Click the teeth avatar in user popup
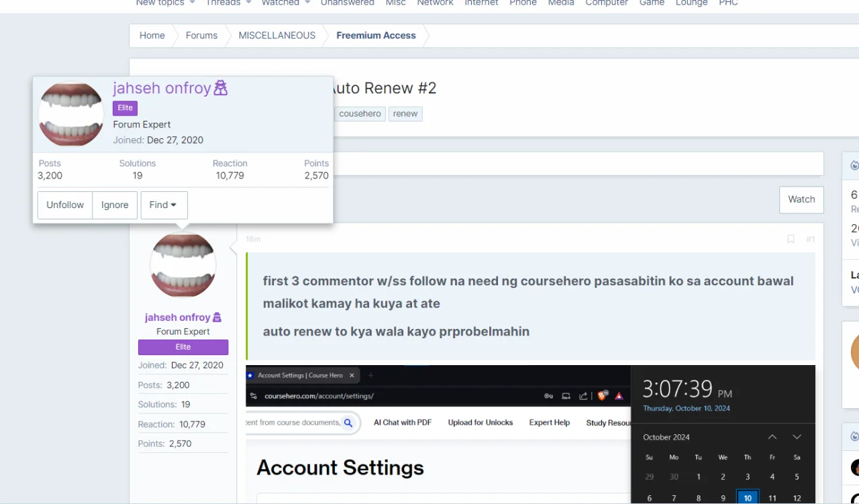Viewport: 859px width, 504px height. pyautogui.click(x=71, y=114)
